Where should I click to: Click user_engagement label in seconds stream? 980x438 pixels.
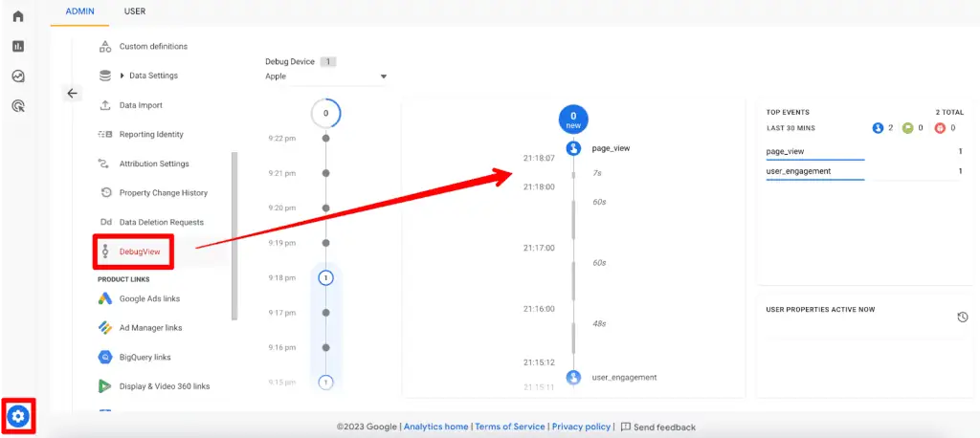624,378
